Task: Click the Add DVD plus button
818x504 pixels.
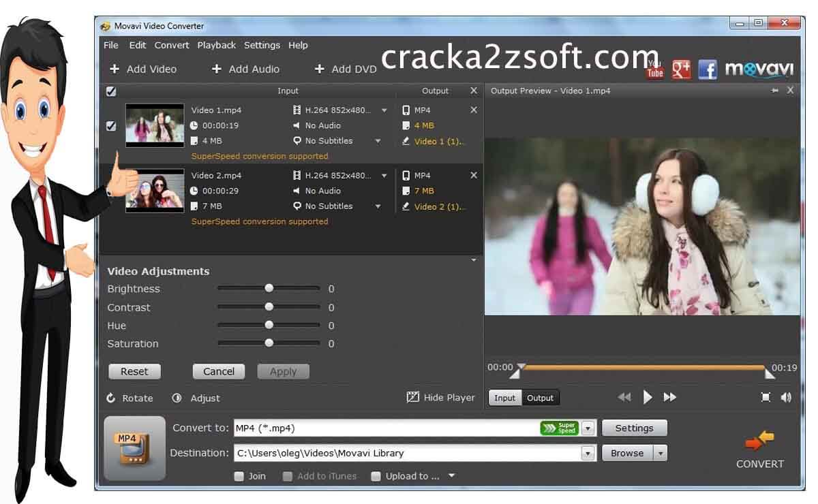Action: 319,69
